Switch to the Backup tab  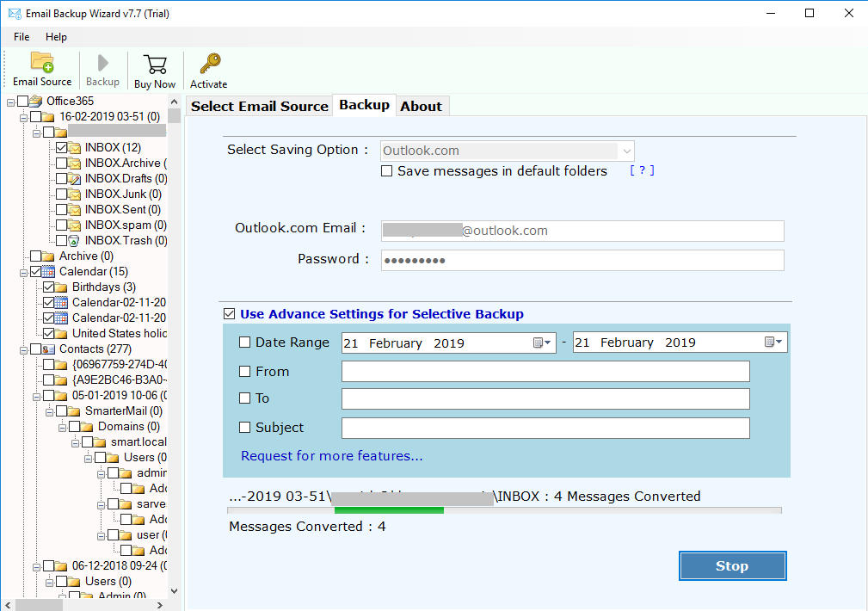pyautogui.click(x=364, y=105)
